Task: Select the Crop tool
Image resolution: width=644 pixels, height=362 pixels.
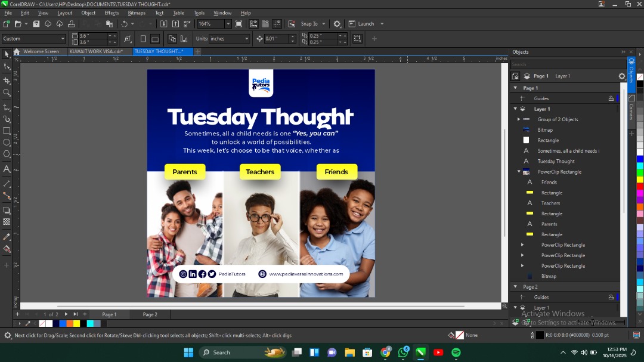Action: click(7, 81)
